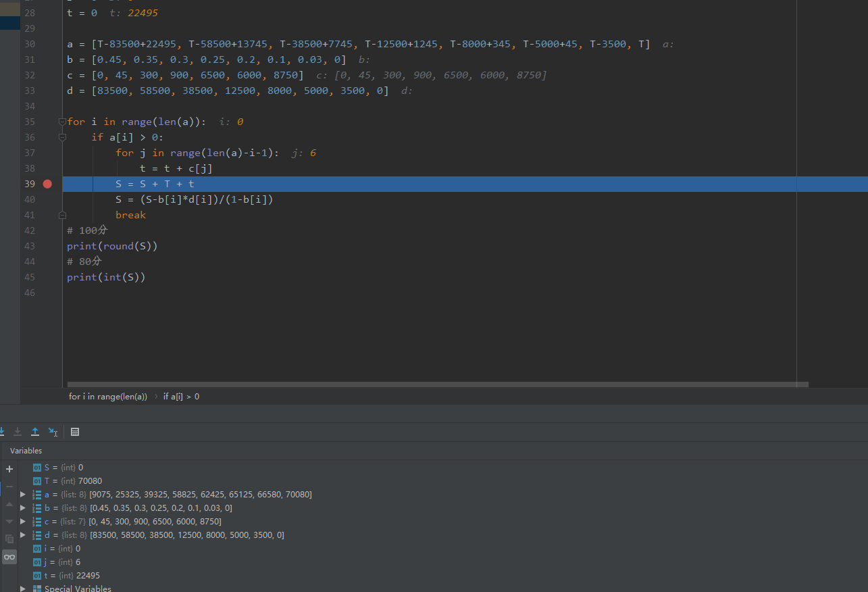
Task: Click breadcrumb 'for i in range(len(a))'
Action: coord(108,397)
